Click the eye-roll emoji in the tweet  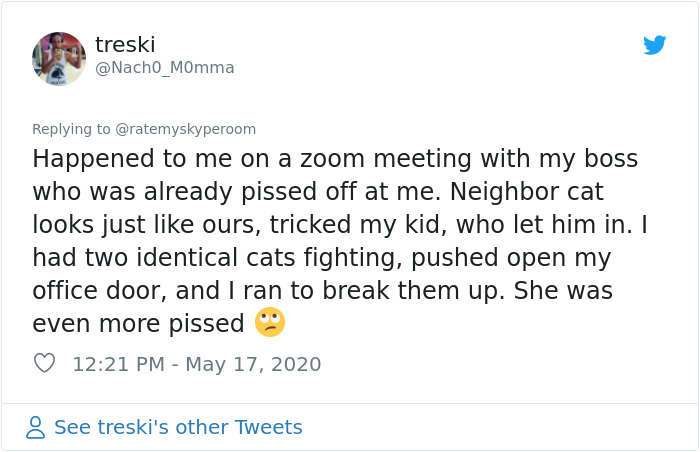pos(270,323)
